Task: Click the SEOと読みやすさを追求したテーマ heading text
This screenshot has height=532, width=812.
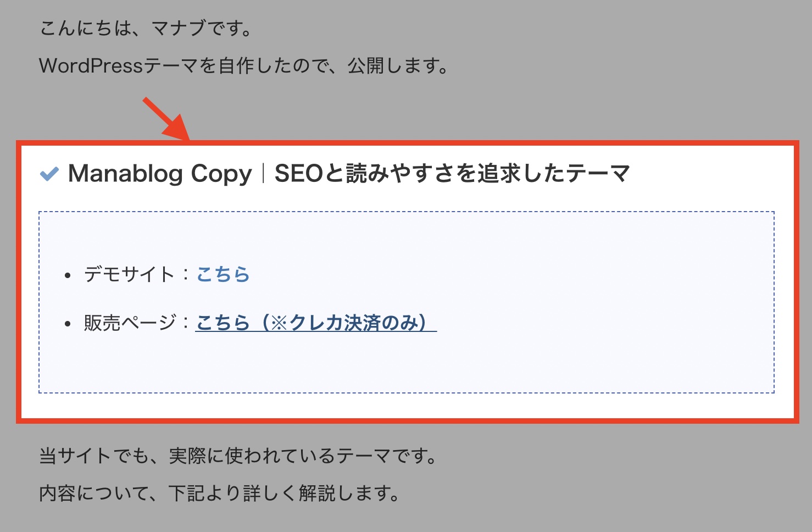Action: click(452, 174)
